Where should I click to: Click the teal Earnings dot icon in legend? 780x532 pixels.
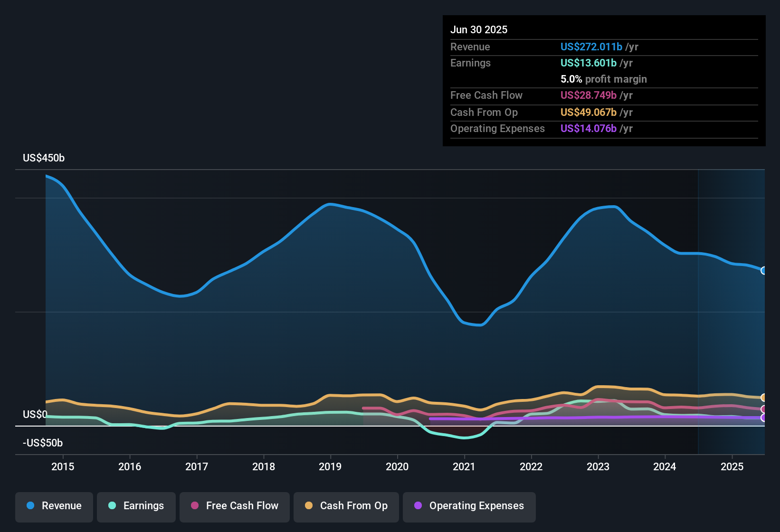112,506
